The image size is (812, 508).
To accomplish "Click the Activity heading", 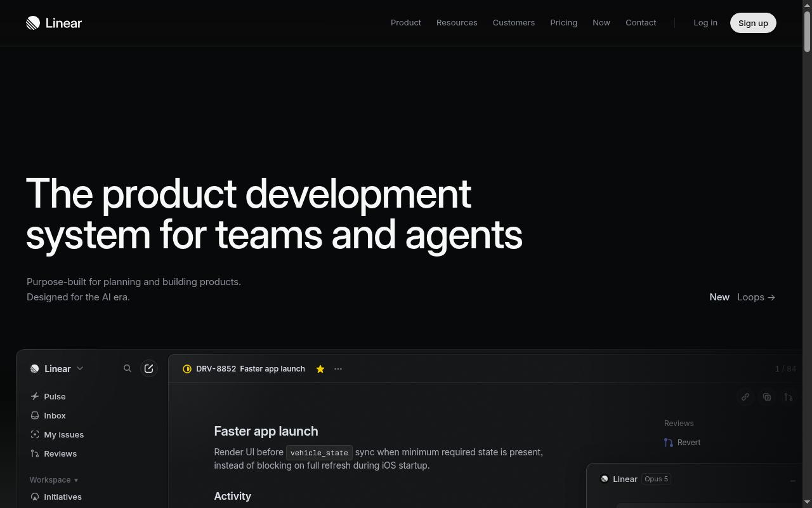I will 233,496.
